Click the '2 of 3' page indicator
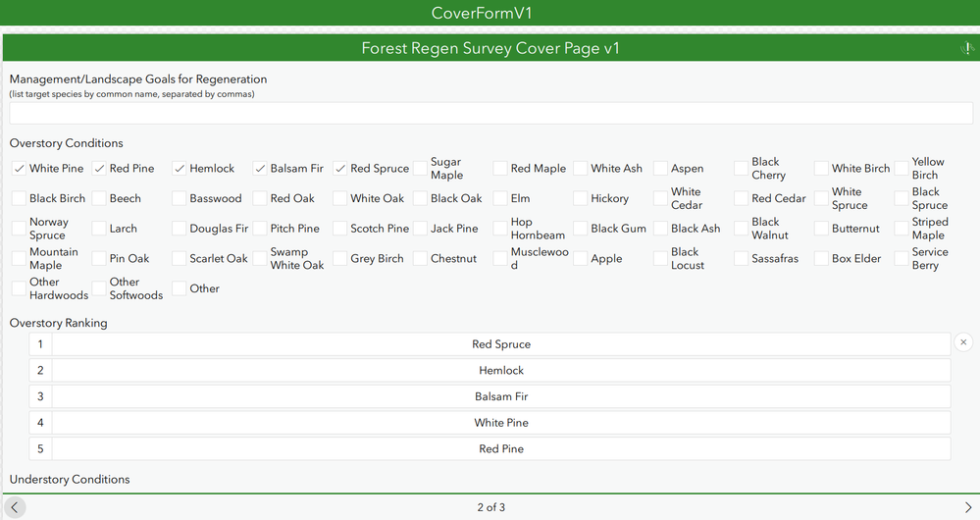The height and width of the screenshot is (520, 980). (x=490, y=507)
